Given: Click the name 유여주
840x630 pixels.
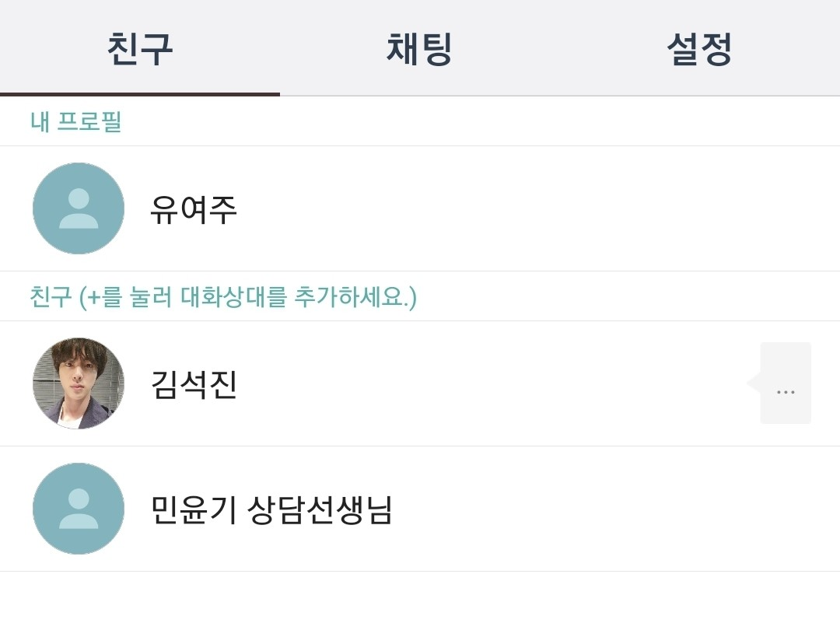Looking at the screenshot, I should pos(194,210).
